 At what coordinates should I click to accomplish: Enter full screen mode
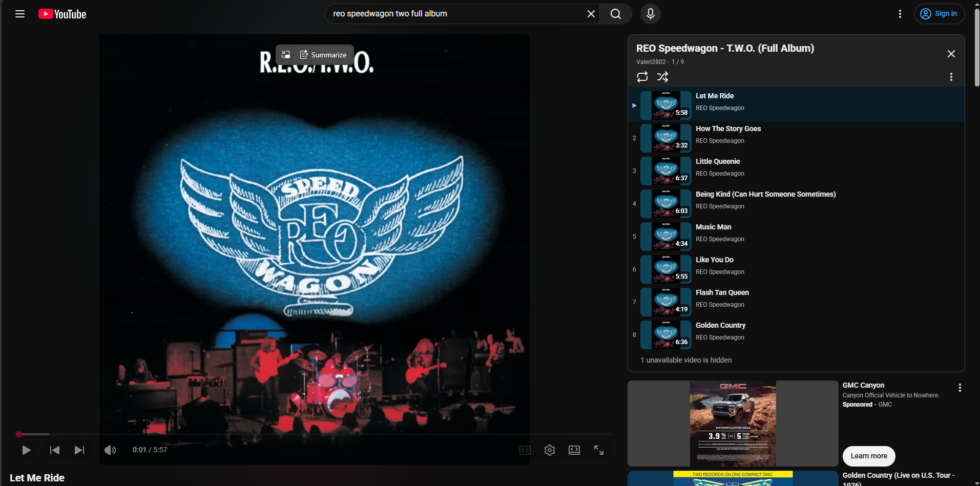[599, 450]
